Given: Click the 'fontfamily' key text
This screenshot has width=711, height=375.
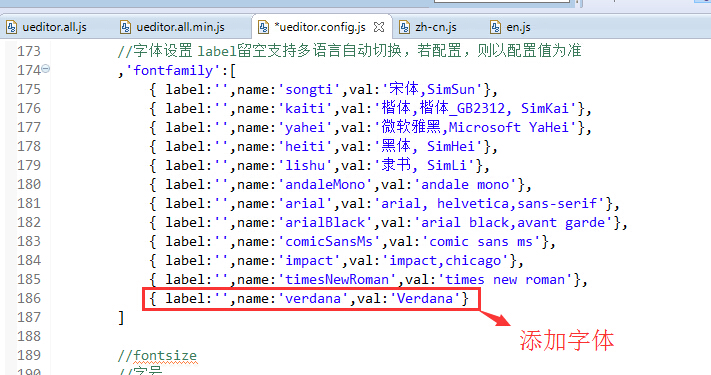Looking at the screenshot, I should [x=173, y=70].
